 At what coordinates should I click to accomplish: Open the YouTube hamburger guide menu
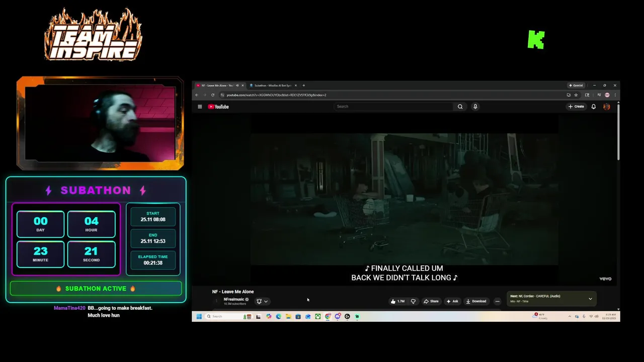200,107
